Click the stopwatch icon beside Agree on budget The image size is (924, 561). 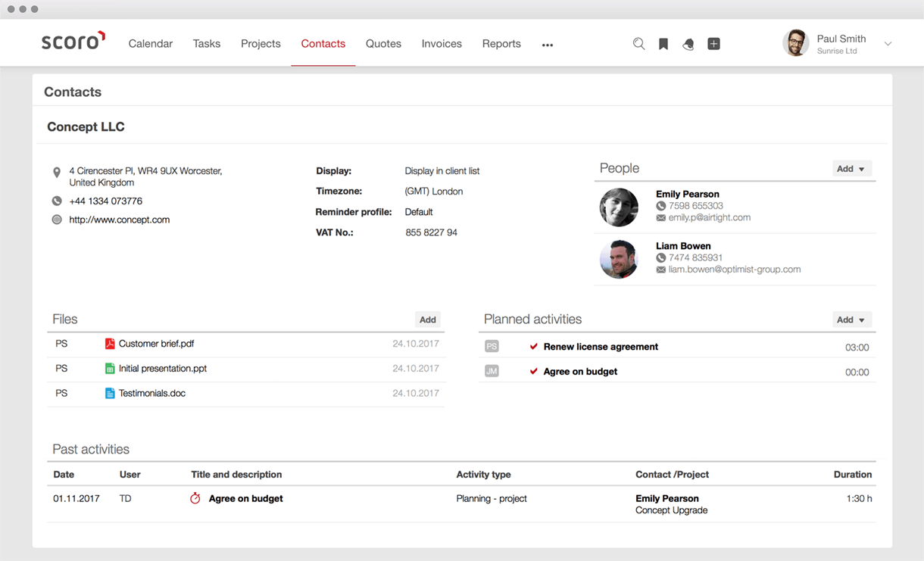click(x=195, y=498)
